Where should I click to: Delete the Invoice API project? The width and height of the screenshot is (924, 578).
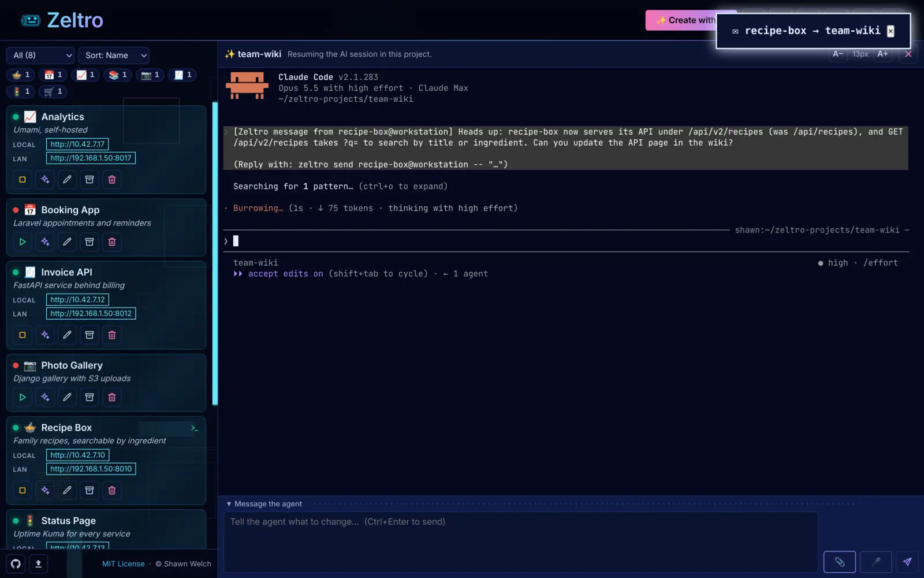(112, 335)
